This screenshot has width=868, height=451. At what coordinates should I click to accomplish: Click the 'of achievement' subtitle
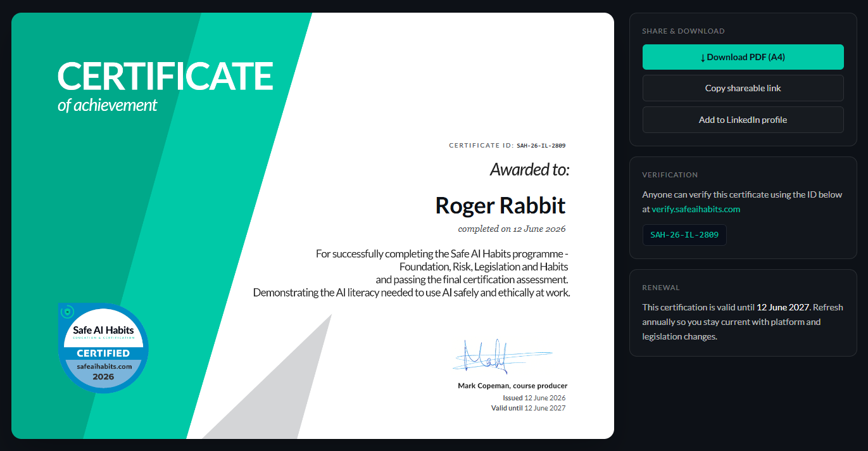coord(107,105)
